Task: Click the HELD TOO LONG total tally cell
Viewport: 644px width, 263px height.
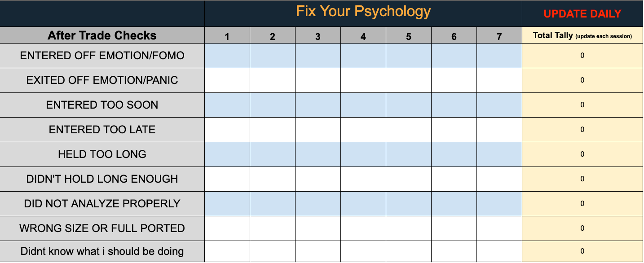Action: (582, 155)
